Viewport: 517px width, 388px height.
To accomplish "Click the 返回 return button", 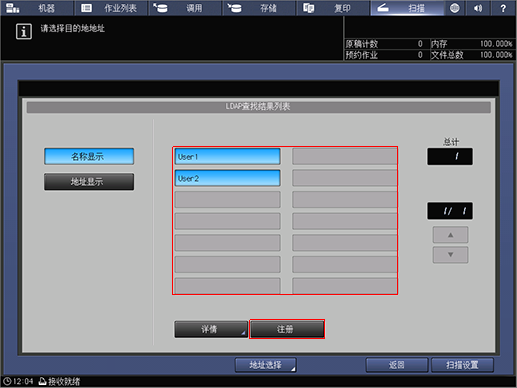I will (397, 365).
